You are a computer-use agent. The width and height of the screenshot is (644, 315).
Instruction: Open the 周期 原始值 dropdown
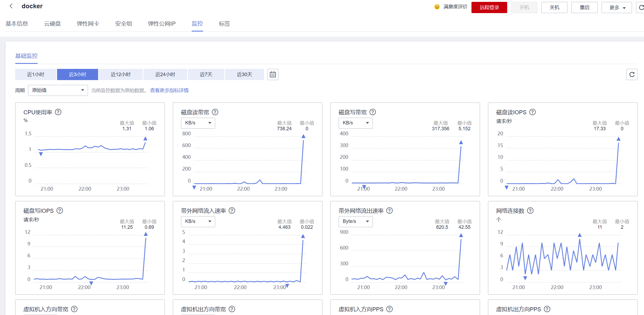(x=58, y=90)
